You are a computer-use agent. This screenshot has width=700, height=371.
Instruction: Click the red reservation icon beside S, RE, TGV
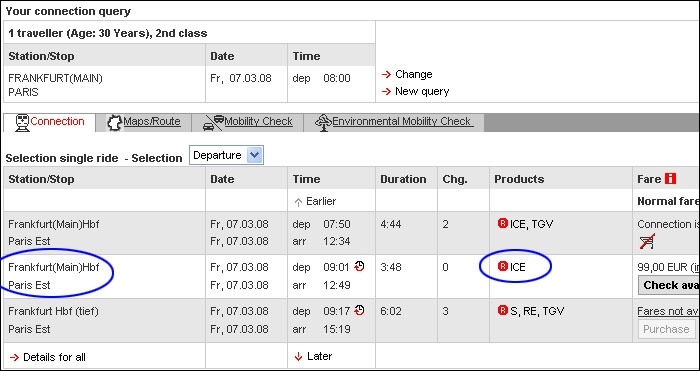point(503,310)
